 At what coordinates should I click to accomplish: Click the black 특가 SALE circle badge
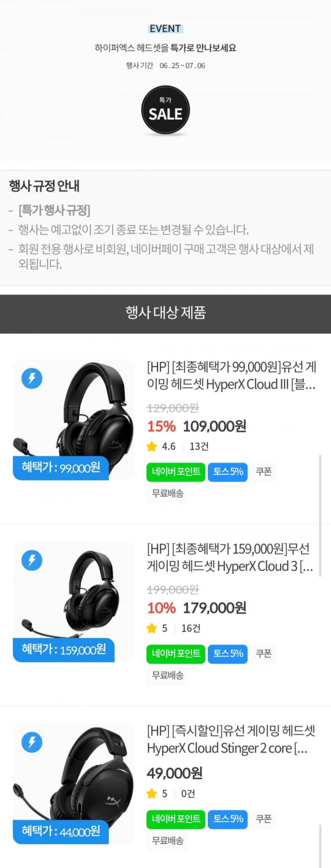165,110
